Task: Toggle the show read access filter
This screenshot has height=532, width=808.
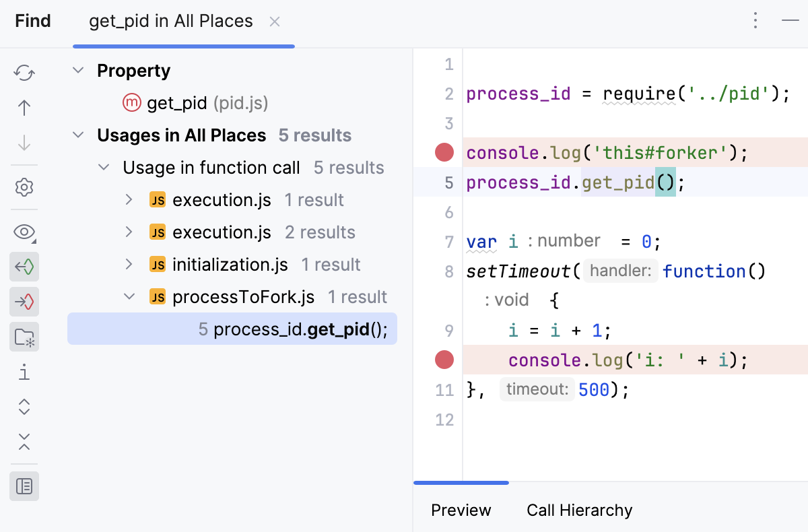Action: tap(24, 267)
